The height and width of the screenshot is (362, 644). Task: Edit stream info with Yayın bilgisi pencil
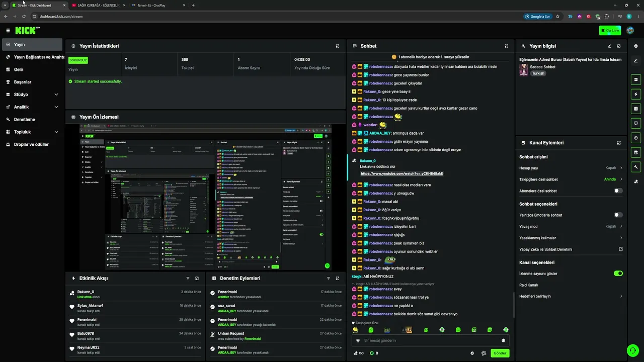coord(610,46)
